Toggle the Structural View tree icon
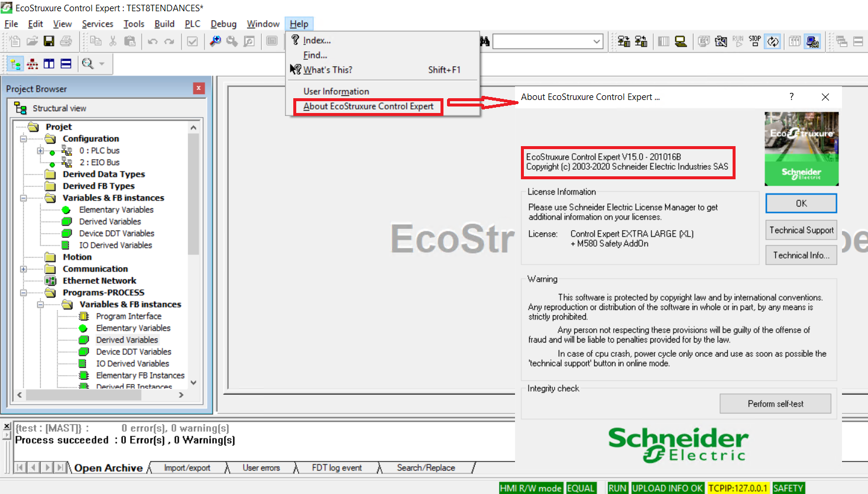 [x=15, y=64]
